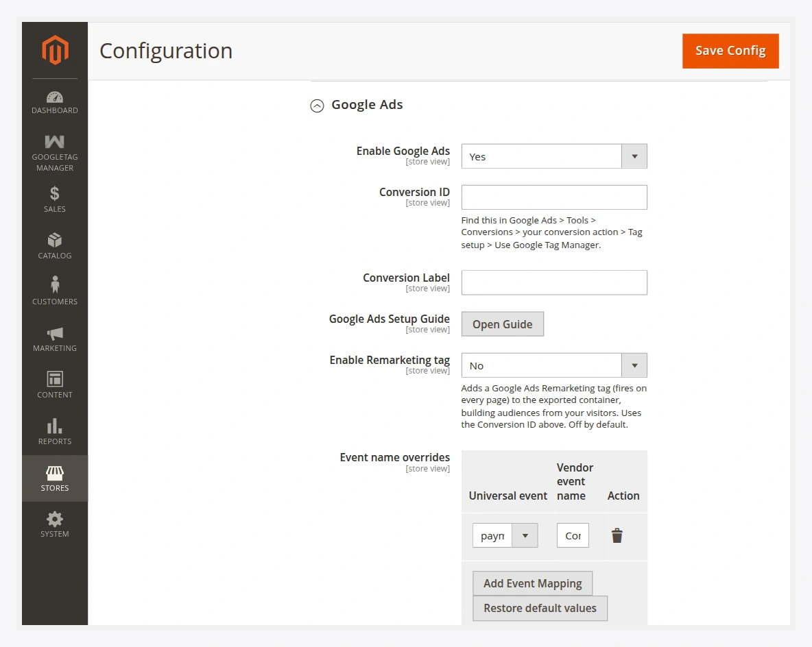Viewport: 812px width, 647px height.
Task: Click the Magento logo icon
Action: click(x=55, y=49)
